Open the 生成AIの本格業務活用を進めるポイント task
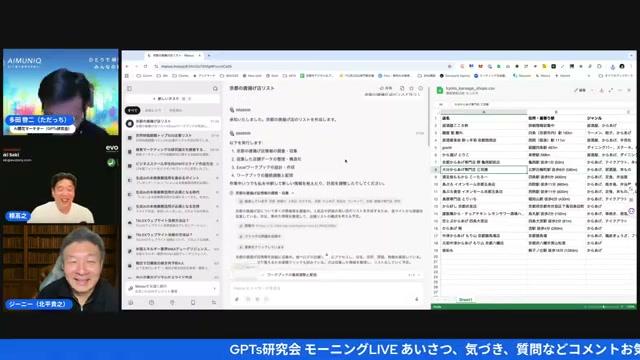 click(173, 180)
